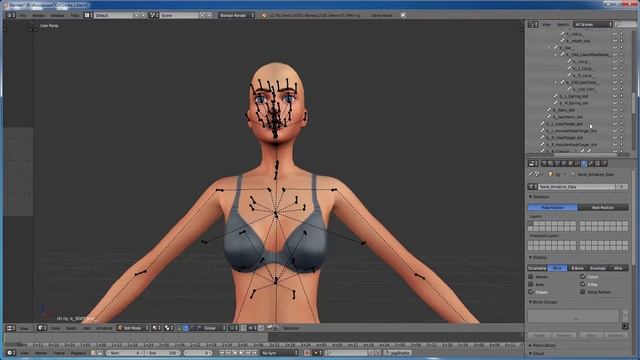Open the Render properties tab icon
The image size is (640, 360).
543,163
